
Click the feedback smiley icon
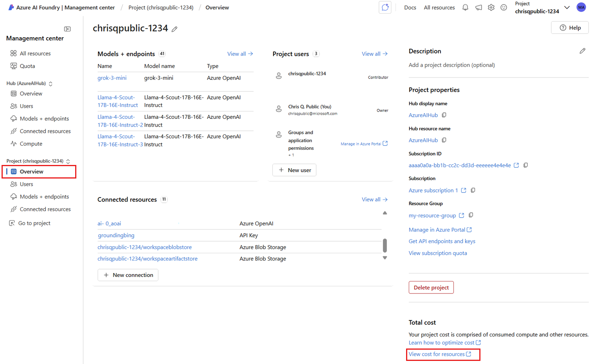point(504,7)
